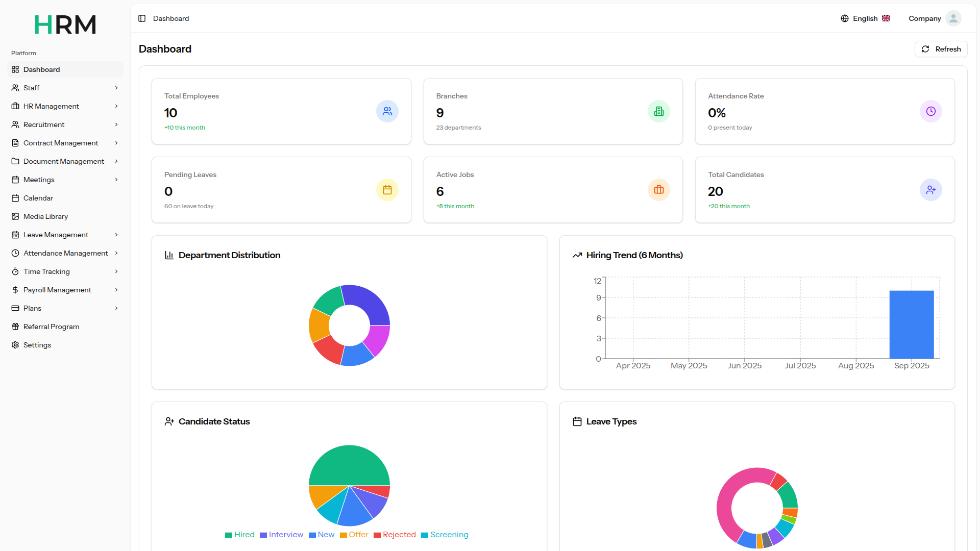Image resolution: width=980 pixels, height=551 pixels.
Task: Click the Refresh button
Action: (941, 49)
